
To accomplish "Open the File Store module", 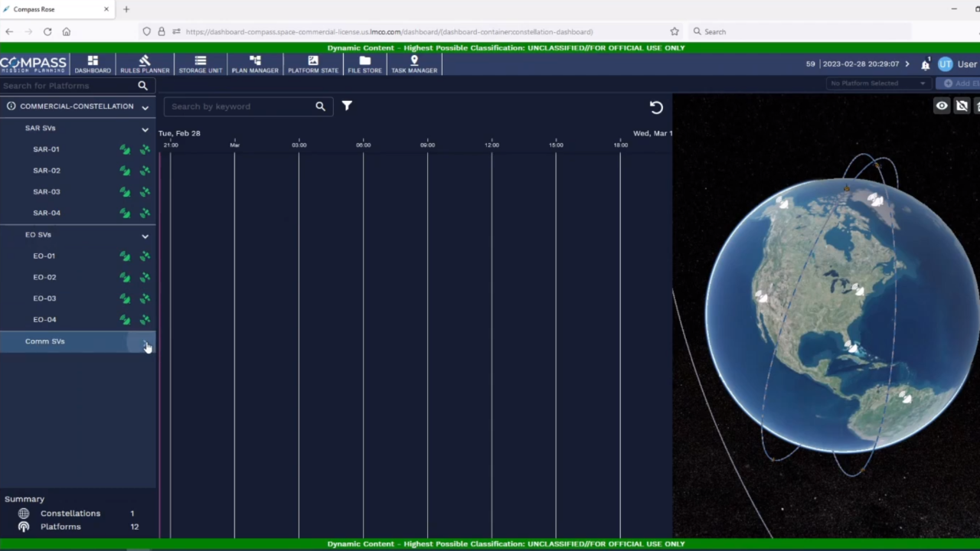I will pos(364,64).
